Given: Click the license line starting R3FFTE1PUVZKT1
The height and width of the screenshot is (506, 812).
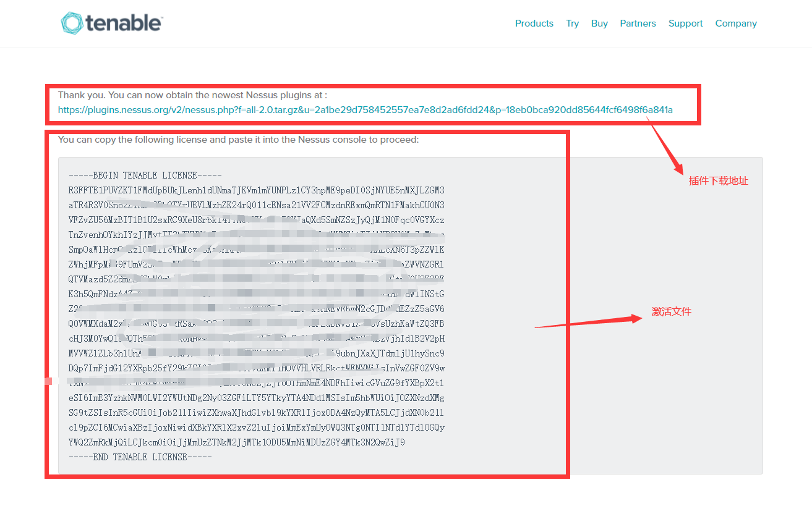Looking at the screenshot, I should (x=257, y=190).
